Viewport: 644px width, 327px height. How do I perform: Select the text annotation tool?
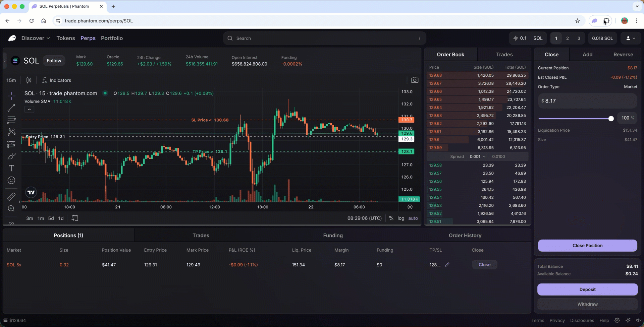click(11, 168)
